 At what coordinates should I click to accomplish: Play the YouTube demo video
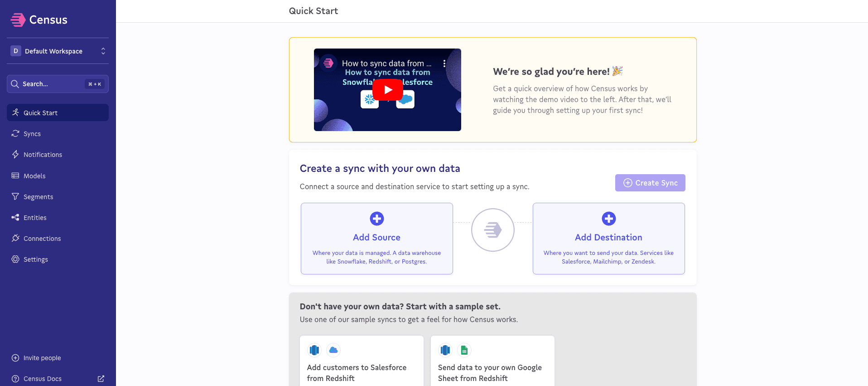point(387,90)
